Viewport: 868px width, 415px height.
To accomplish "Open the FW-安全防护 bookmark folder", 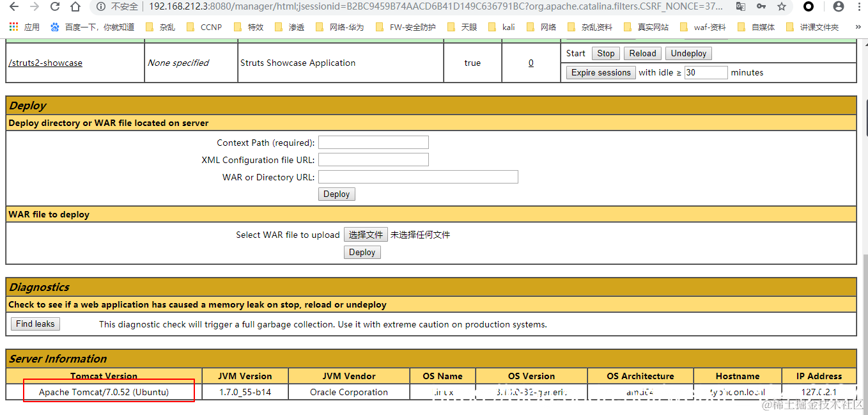I will 406,27.
